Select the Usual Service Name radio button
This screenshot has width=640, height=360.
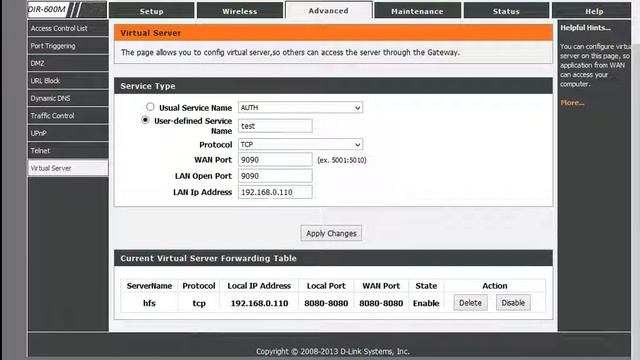(x=150, y=107)
